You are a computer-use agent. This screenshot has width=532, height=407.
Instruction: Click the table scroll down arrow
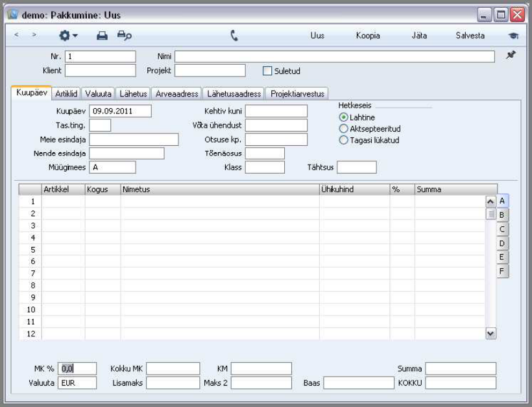pyautogui.click(x=490, y=334)
